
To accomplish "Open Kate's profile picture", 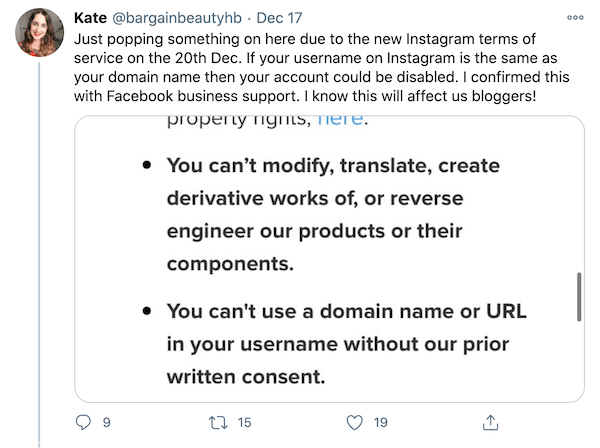I will 39,33.
